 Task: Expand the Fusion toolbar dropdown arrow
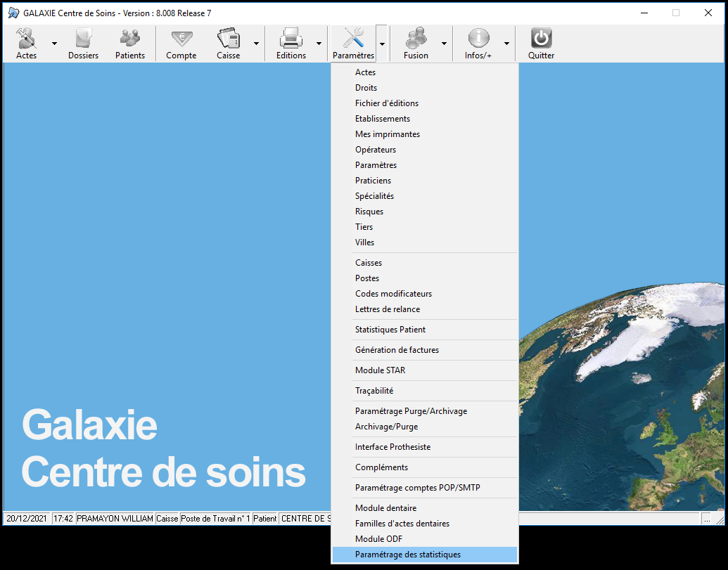point(444,44)
